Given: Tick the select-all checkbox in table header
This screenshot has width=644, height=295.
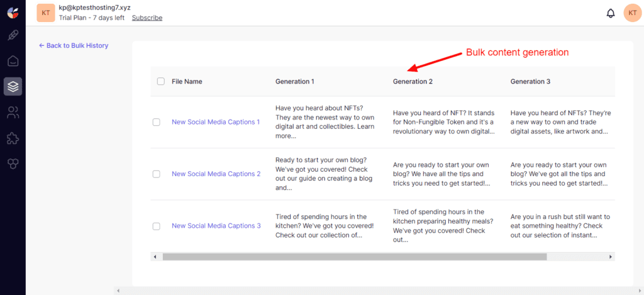Looking at the screenshot, I should pos(161,81).
